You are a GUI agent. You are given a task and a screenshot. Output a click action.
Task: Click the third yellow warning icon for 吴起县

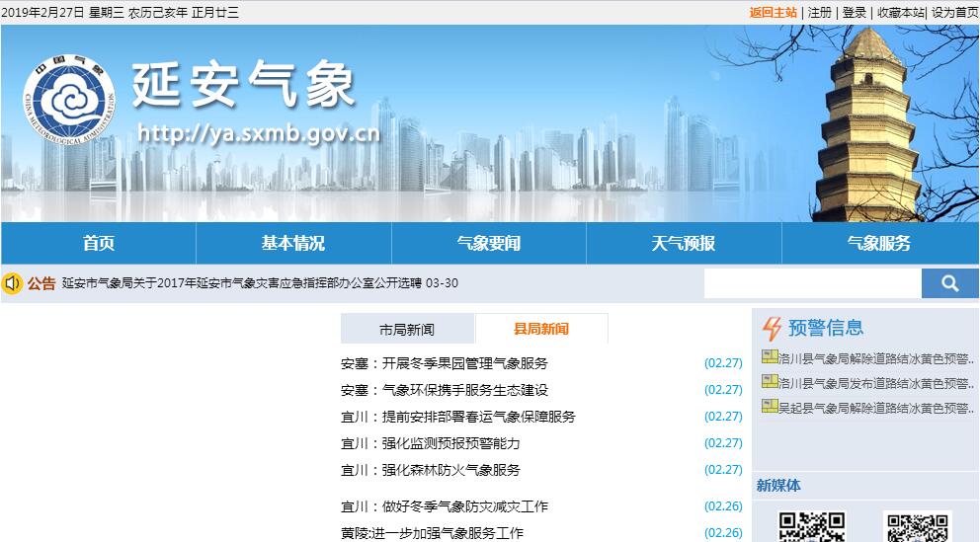(x=770, y=407)
